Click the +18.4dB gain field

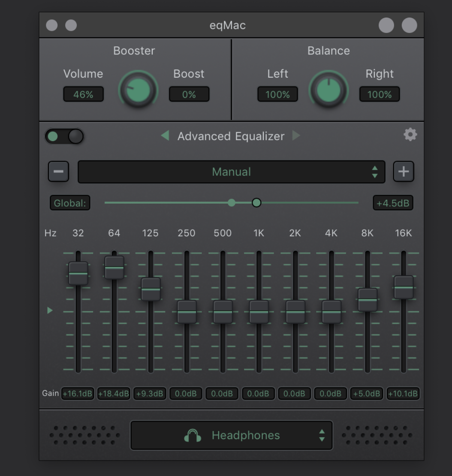pos(114,394)
